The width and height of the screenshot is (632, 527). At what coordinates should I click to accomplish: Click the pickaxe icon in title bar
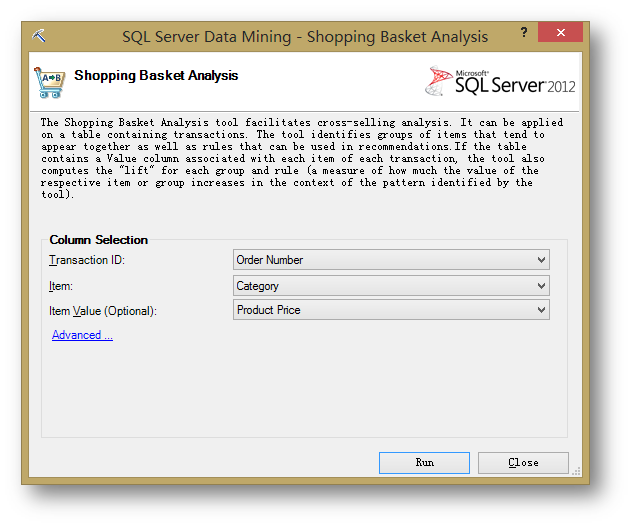(39, 36)
